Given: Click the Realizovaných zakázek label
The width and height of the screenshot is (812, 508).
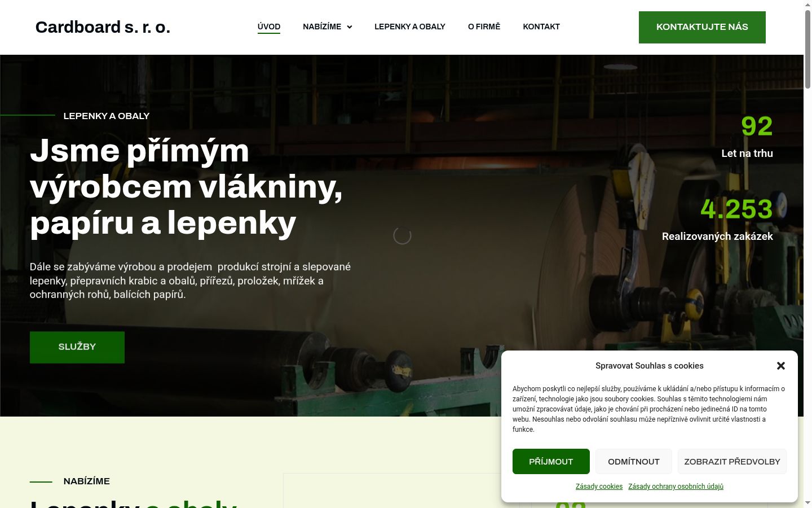Looking at the screenshot, I should [717, 237].
